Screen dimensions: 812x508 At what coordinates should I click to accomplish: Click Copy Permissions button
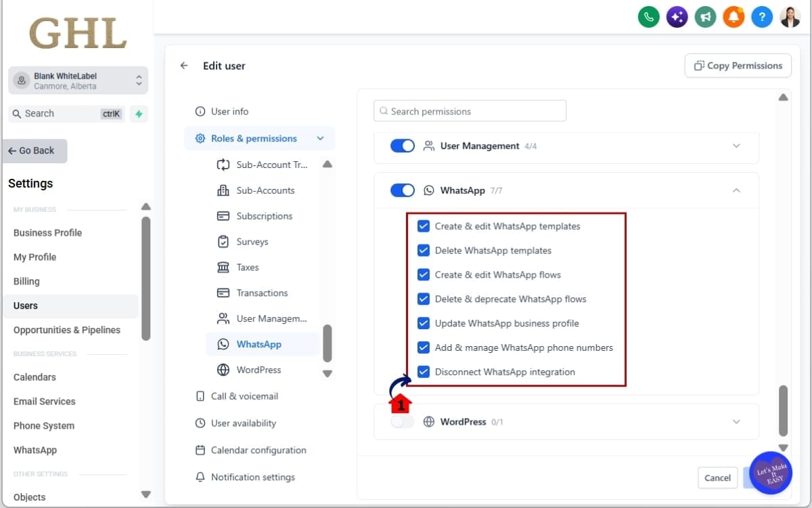point(738,66)
